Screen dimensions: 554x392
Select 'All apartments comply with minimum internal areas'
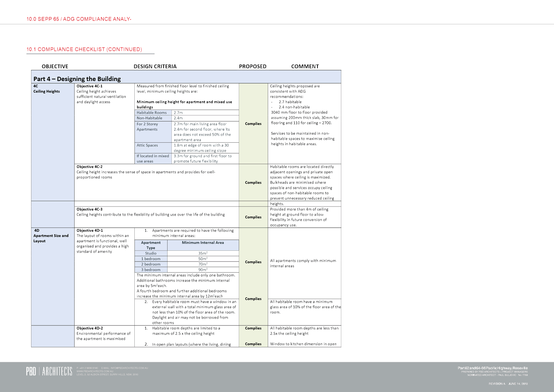[x=303, y=263]
